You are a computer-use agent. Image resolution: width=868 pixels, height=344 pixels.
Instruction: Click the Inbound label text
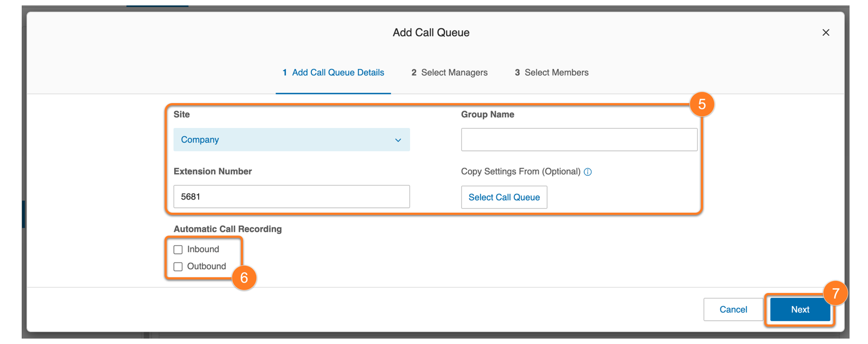pyautogui.click(x=203, y=250)
